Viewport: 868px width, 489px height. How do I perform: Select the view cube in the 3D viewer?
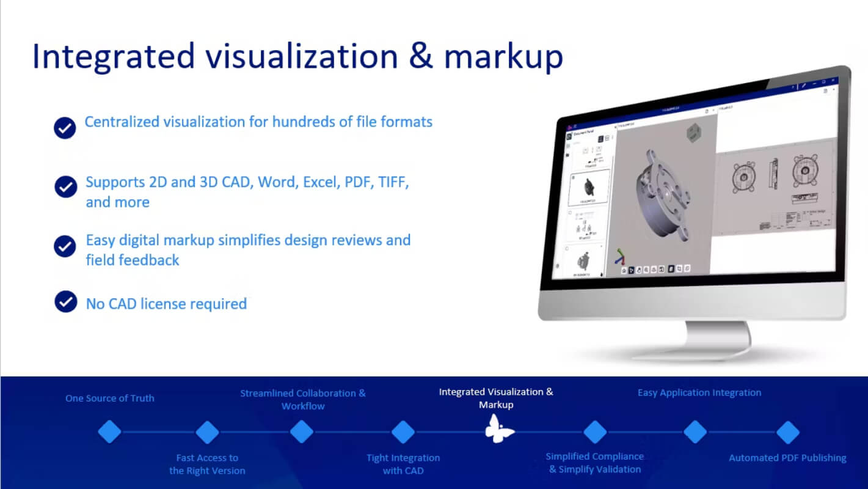point(694,133)
